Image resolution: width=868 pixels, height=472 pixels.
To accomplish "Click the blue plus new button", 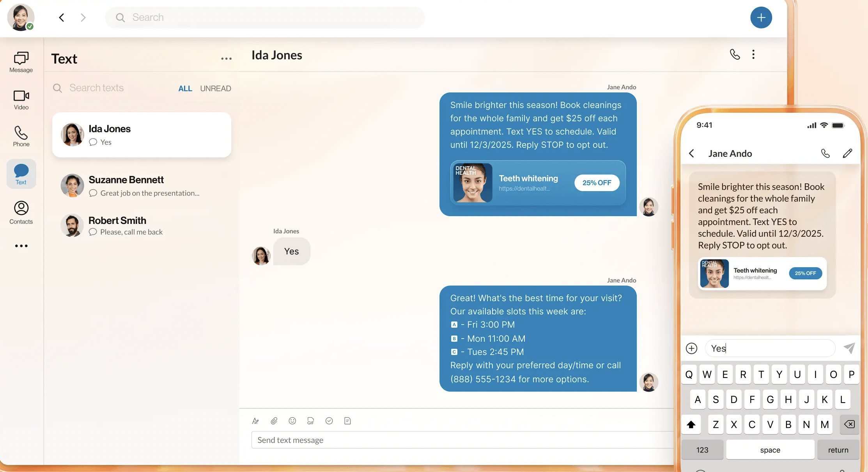I will 761,18.
